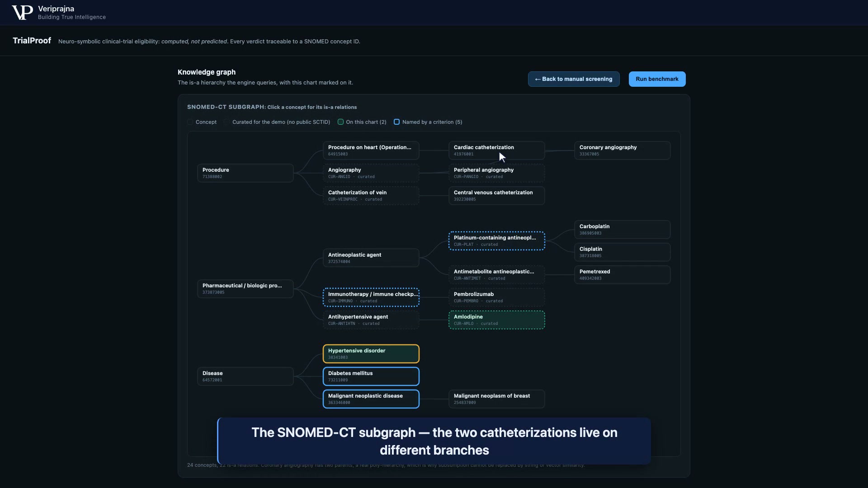Select Coronary angiography node
Image resolution: width=868 pixels, height=488 pixels.
pyautogui.click(x=622, y=150)
